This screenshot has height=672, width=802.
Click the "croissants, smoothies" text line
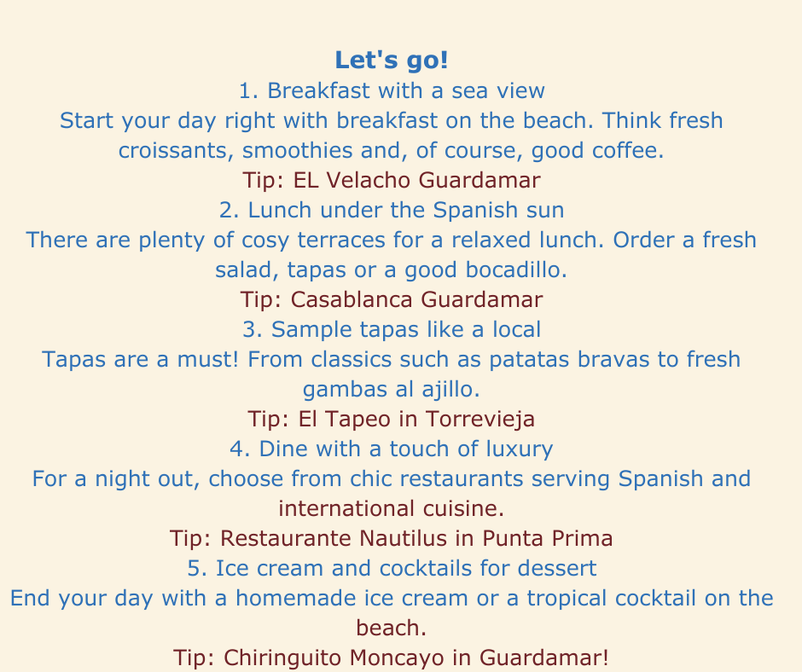392,150
